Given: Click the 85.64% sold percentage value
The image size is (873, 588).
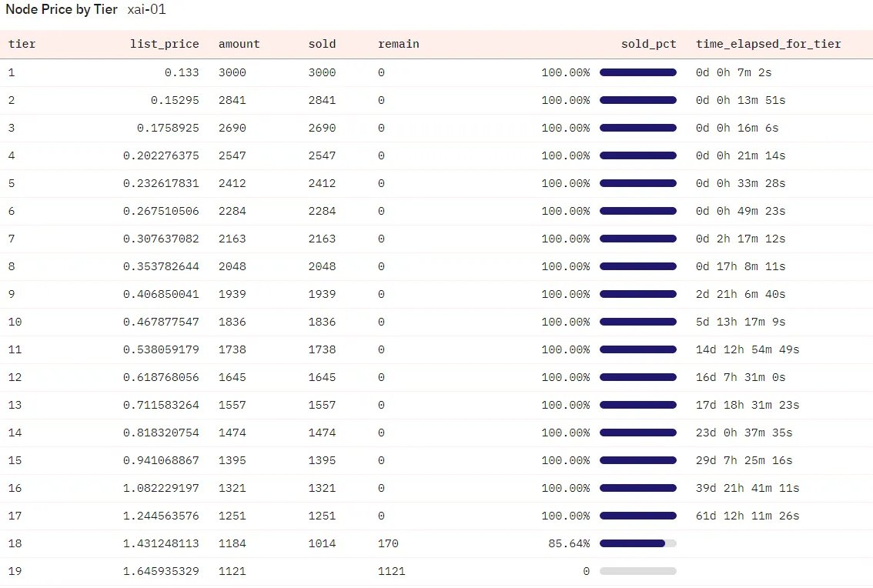Looking at the screenshot, I should (565, 543).
